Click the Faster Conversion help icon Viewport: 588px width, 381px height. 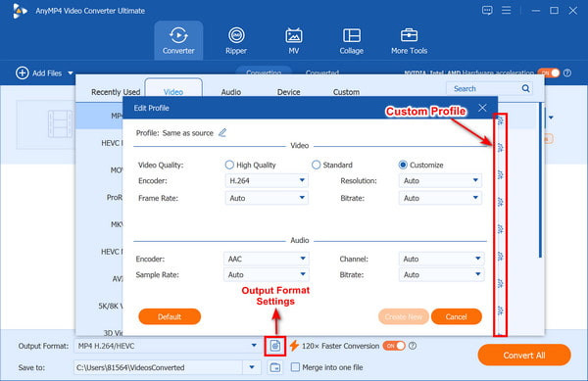pyautogui.click(x=413, y=346)
